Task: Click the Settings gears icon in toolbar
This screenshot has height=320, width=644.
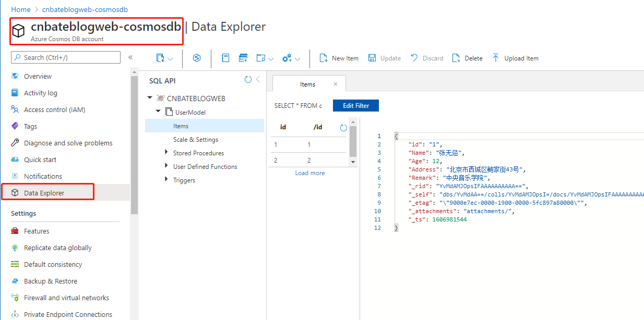Action: tap(287, 58)
